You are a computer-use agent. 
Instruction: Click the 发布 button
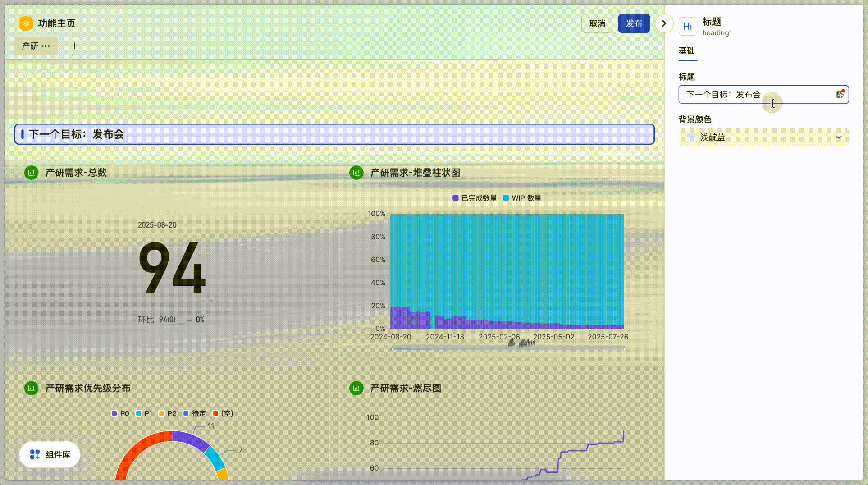634,23
